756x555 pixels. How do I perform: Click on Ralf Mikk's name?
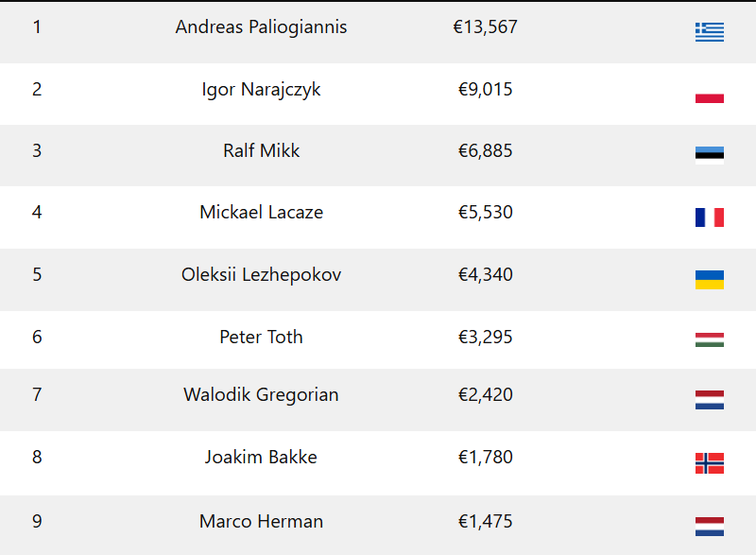click(x=261, y=151)
